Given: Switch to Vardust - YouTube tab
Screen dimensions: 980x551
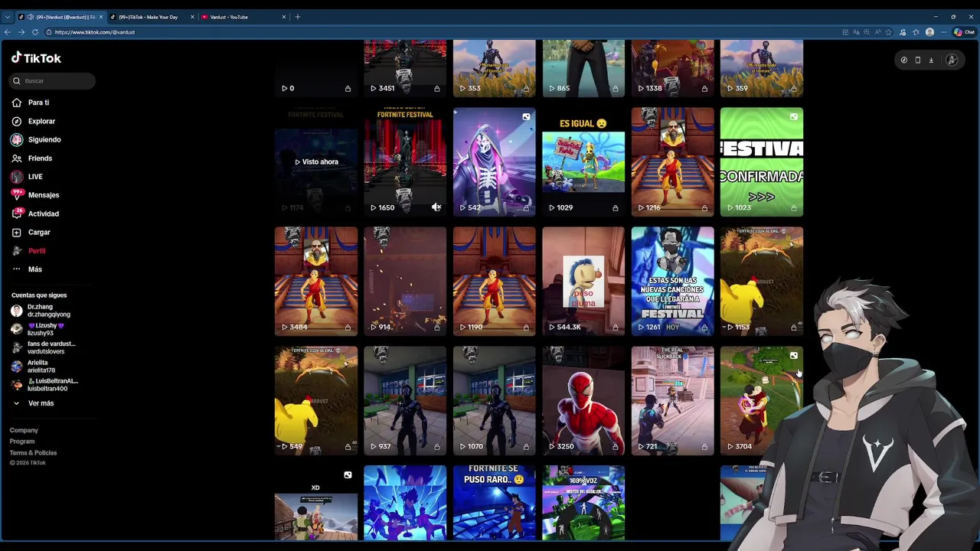Looking at the screenshot, I should click(243, 17).
